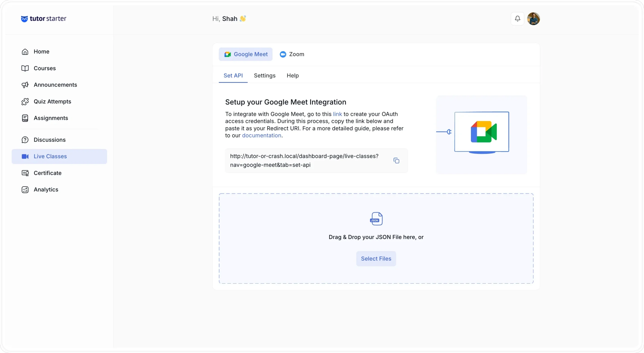Click the Assignments document icon
The width and height of the screenshot is (644, 353).
point(25,118)
